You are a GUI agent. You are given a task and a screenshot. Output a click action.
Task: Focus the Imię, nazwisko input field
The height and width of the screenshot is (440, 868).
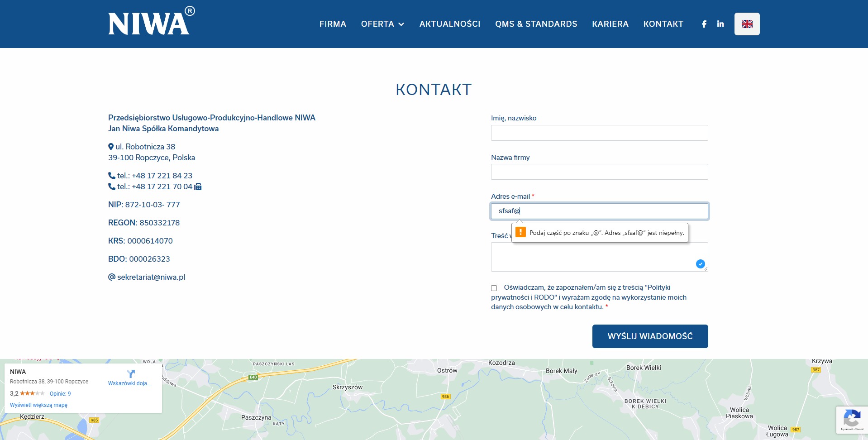599,133
